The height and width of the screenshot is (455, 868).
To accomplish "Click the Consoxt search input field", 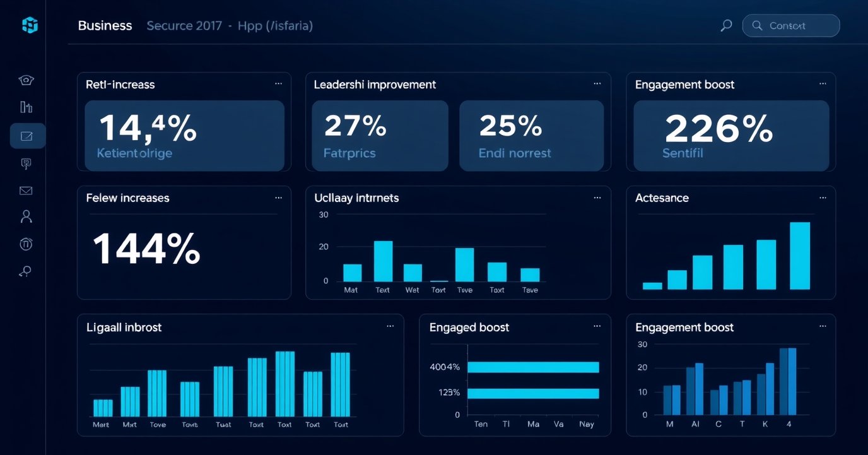I will [x=791, y=26].
